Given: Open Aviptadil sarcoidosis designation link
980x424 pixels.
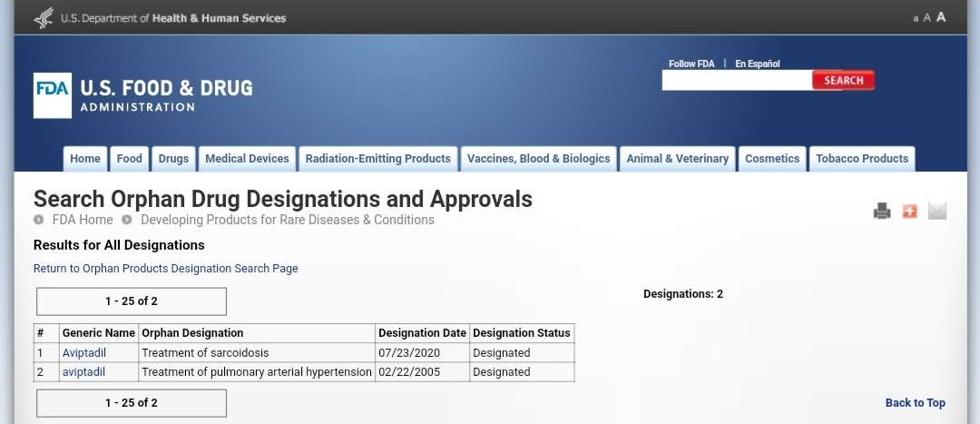Looking at the screenshot, I should tap(83, 352).
